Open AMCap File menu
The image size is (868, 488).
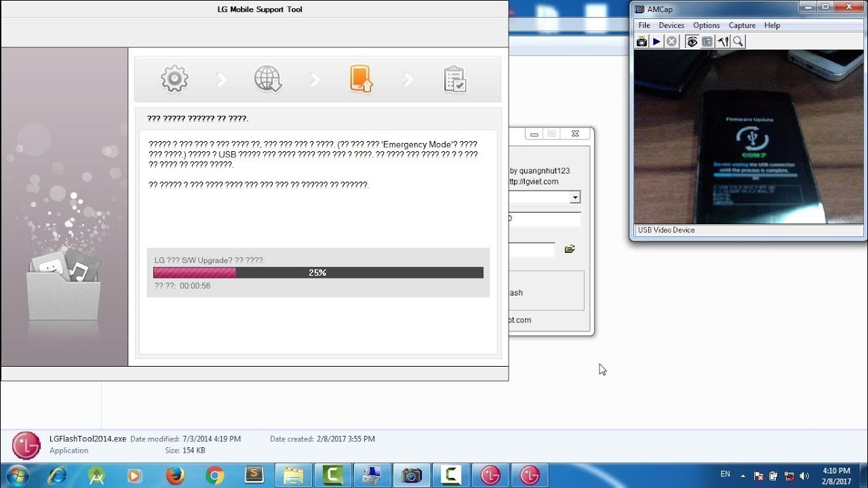click(x=644, y=25)
